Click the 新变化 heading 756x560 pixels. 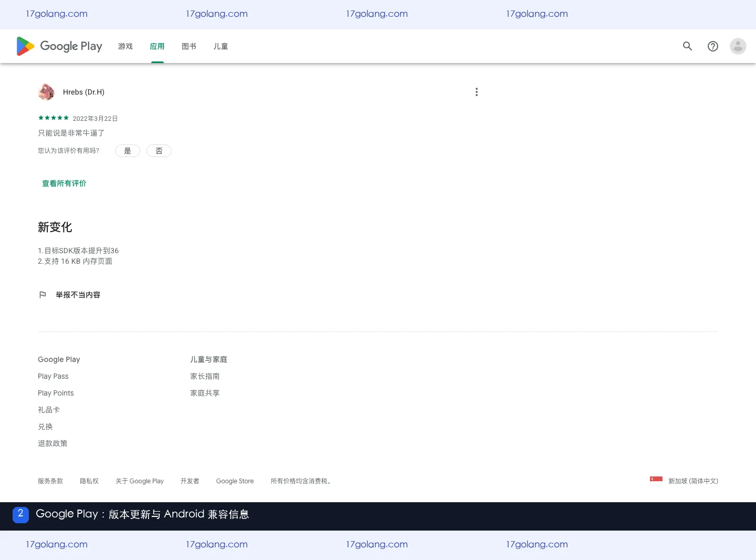point(55,227)
